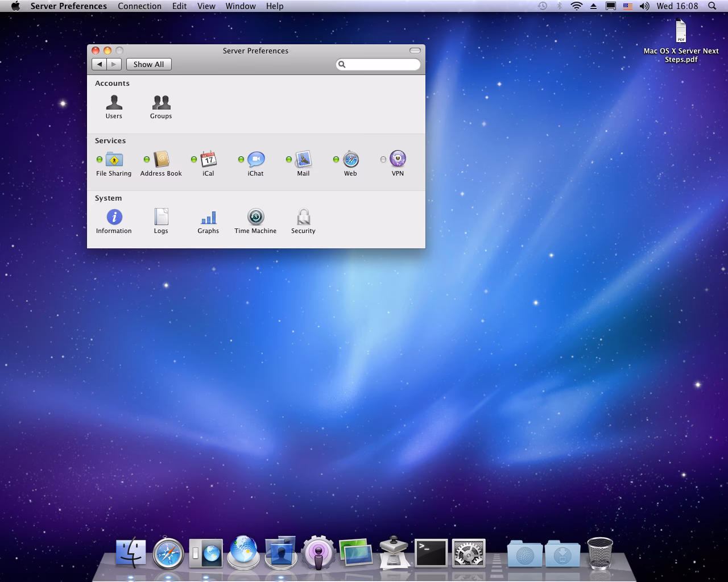Click the back navigation arrow
Viewport: 728px width, 582px height.
[99, 64]
